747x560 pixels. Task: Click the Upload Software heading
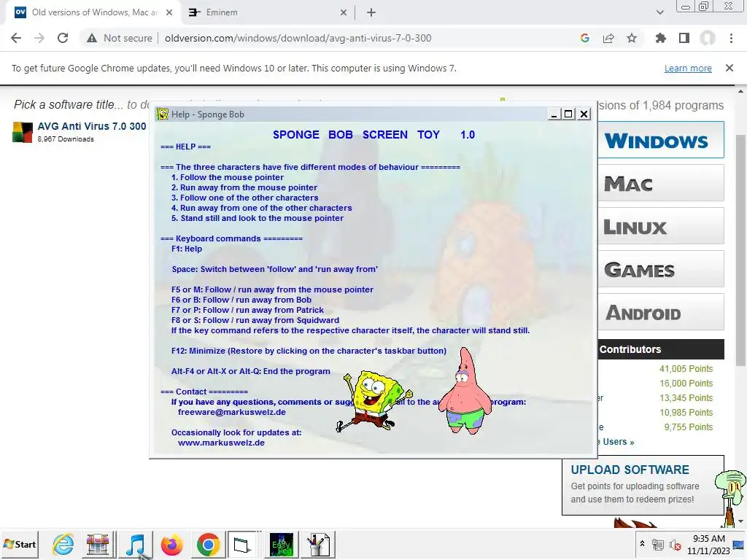[630, 470]
